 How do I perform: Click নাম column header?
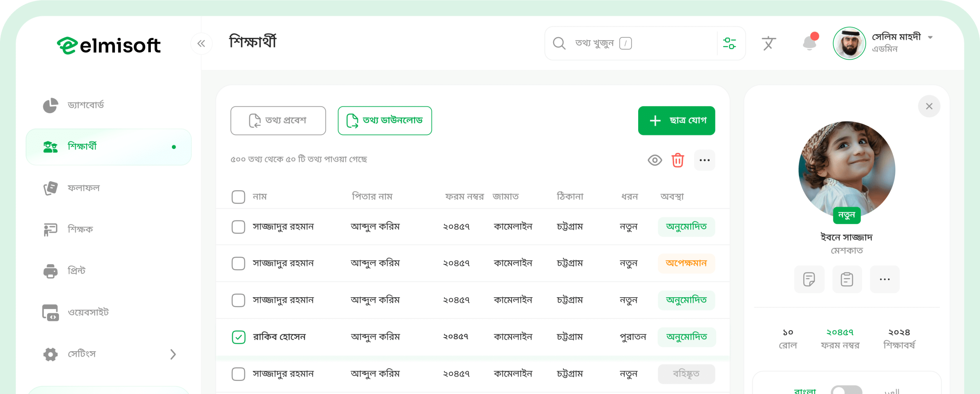coord(260,197)
